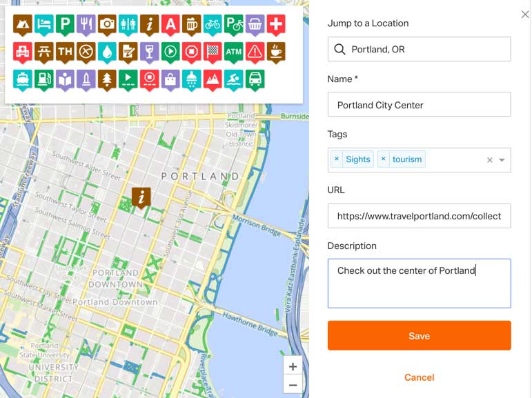Choose the library open book icon
The width and height of the screenshot is (532, 398).
coord(65,80)
